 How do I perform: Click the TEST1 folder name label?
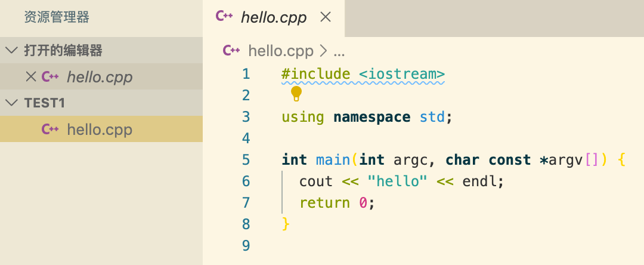(x=45, y=103)
